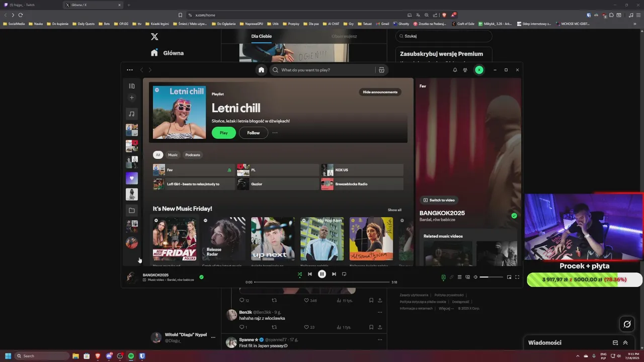644x362 pixels.
Task: Open the playlist folder in Spotify sidebar
Action: pos(132,210)
